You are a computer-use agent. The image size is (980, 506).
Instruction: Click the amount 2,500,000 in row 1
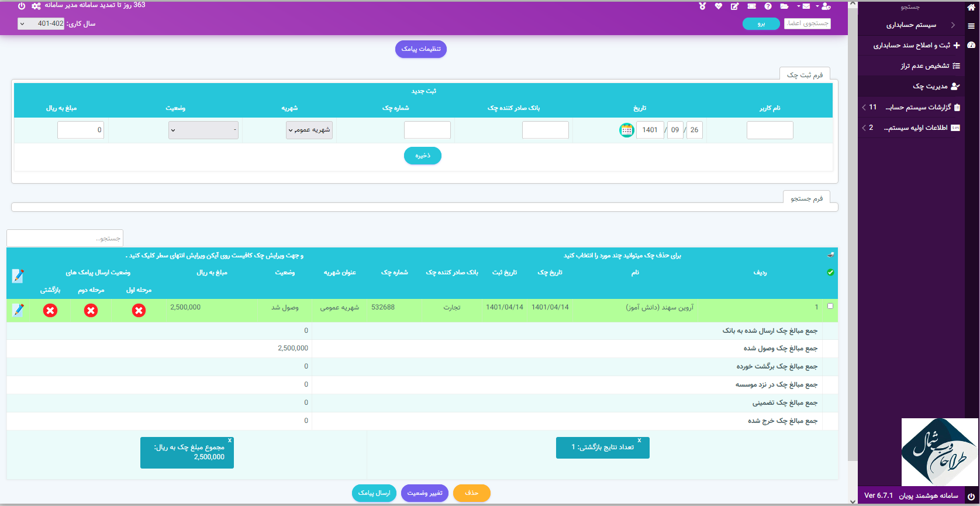pos(185,307)
